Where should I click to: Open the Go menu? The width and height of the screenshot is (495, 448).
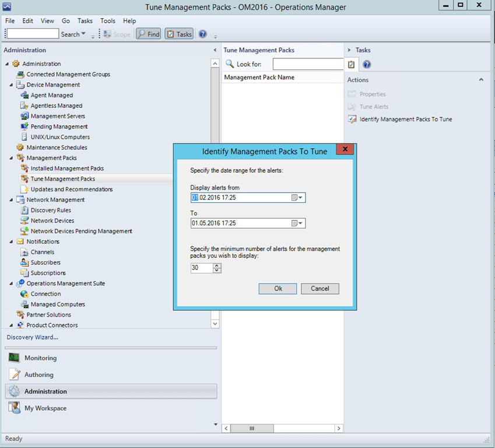66,21
